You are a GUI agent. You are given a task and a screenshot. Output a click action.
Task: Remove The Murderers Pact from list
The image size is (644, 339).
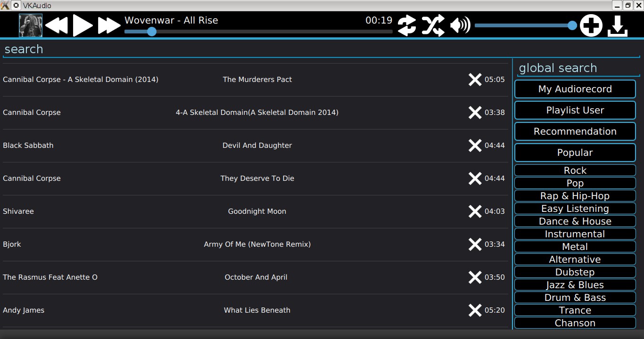click(x=475, y=80)
